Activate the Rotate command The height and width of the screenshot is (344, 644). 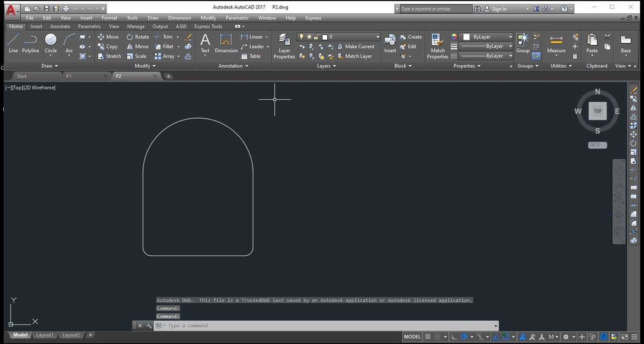138,37
